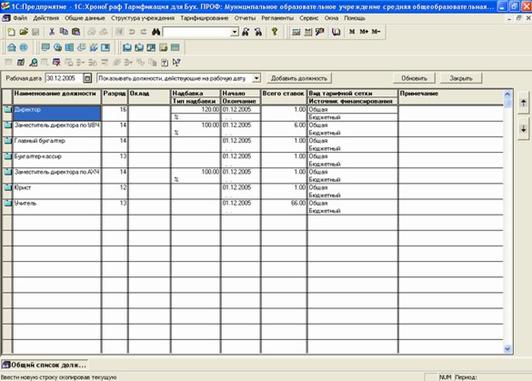
Task: Click the row icon beside Учитель
Action: (7, 203)
